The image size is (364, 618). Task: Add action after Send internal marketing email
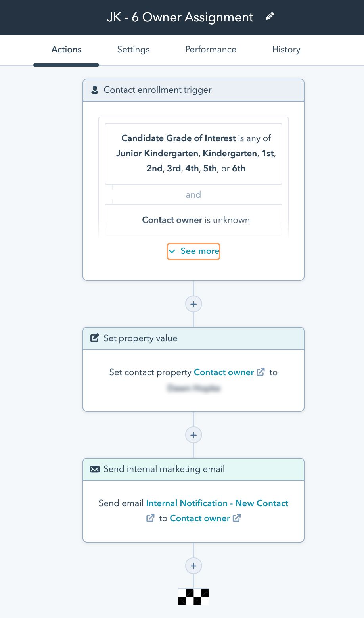coord(193,566)
